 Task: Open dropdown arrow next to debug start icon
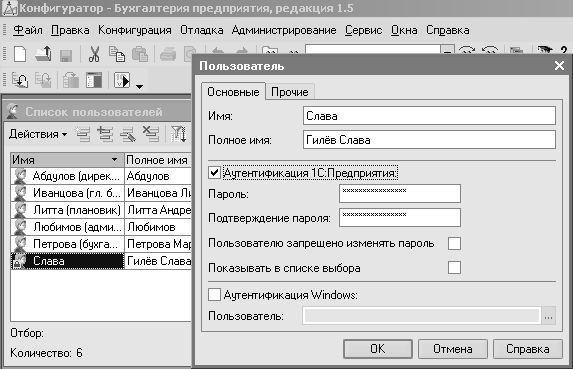tap(139, 87)
